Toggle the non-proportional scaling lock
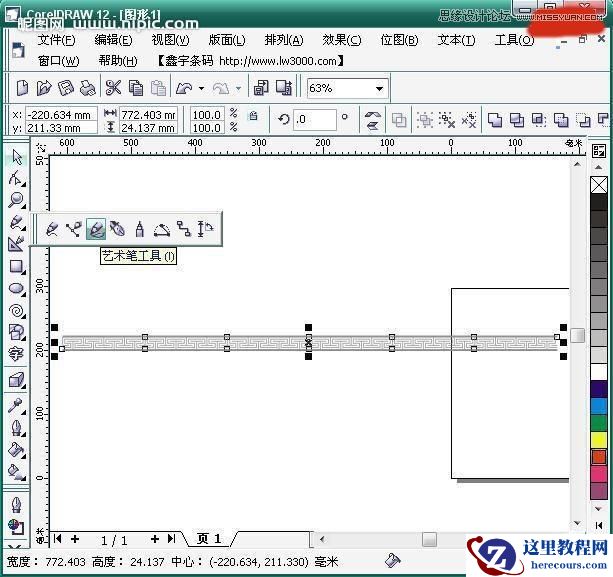 coord(253,116)
